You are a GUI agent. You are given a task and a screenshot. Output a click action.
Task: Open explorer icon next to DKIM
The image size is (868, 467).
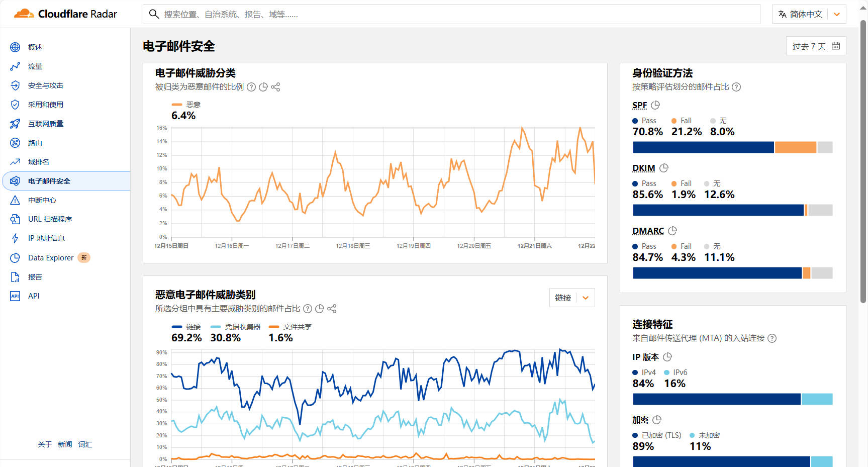664,168
